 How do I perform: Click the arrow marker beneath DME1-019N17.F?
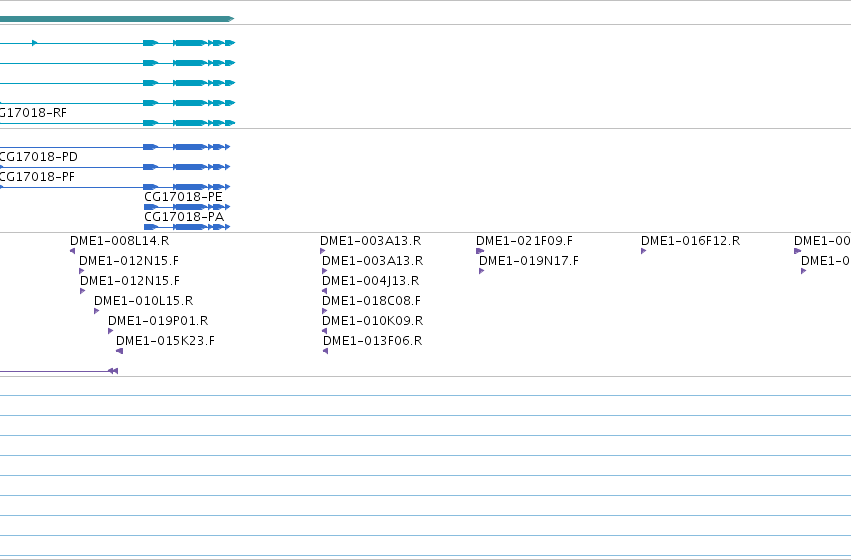pyautogui.click(x=481, y=271)
